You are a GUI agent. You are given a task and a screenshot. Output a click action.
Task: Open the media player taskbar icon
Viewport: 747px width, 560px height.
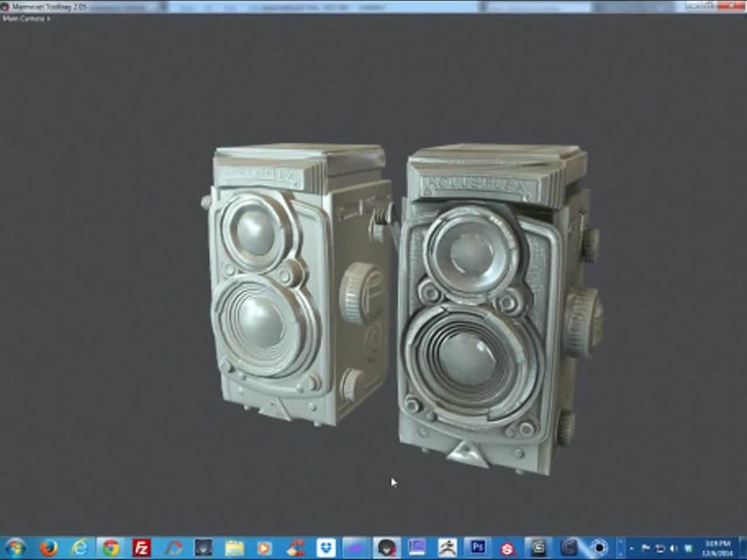264,548
